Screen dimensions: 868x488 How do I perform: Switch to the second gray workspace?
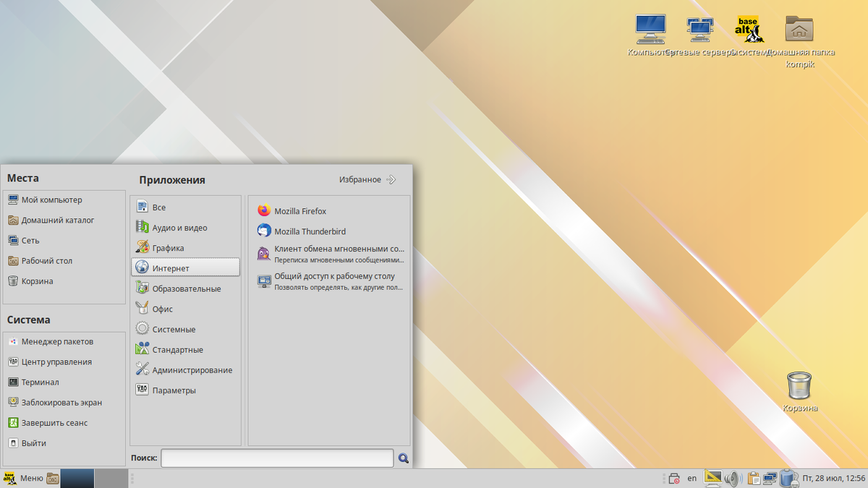(111, 478)
